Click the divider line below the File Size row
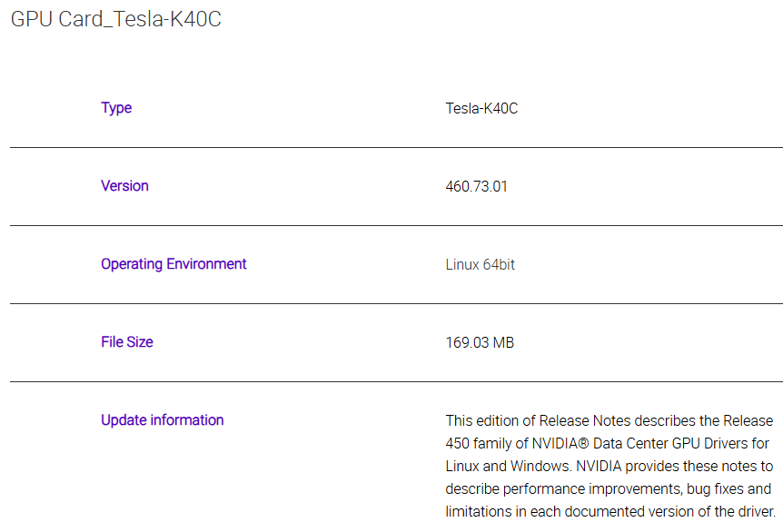This screenshot has height=532, width=783. (x=396, y=381)
